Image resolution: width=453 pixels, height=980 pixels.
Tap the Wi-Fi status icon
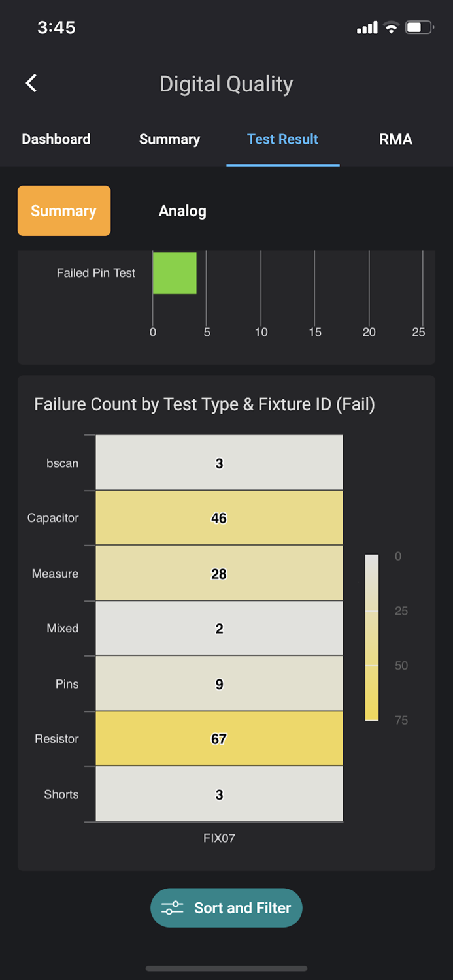391,27
